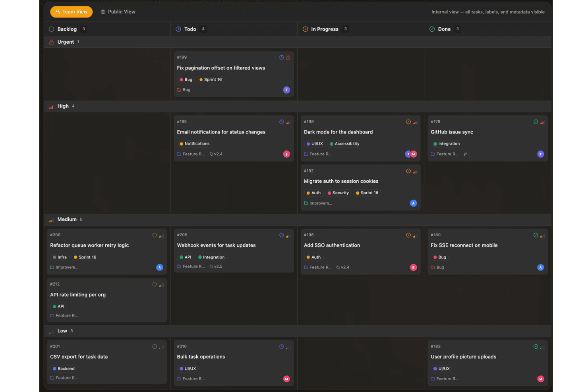
Task: Click the assignee avatar on Migrate auth card
Action: click(413, 203)
